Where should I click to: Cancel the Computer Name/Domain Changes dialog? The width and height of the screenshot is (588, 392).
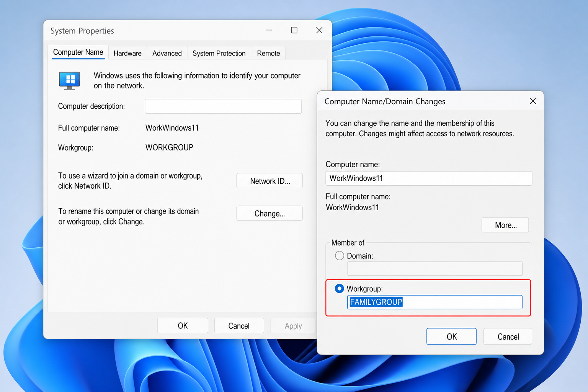pyautogui.click(x=508, y=336)
